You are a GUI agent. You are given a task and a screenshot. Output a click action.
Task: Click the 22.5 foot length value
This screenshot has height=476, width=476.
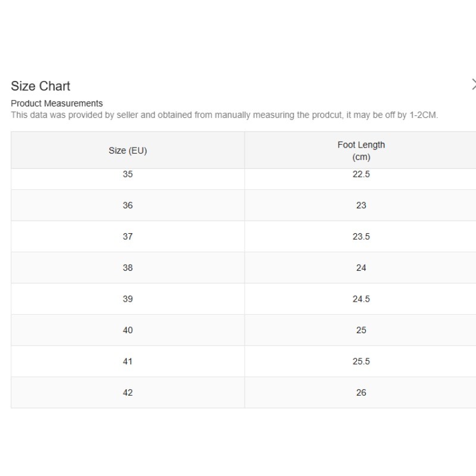[361, 175]
